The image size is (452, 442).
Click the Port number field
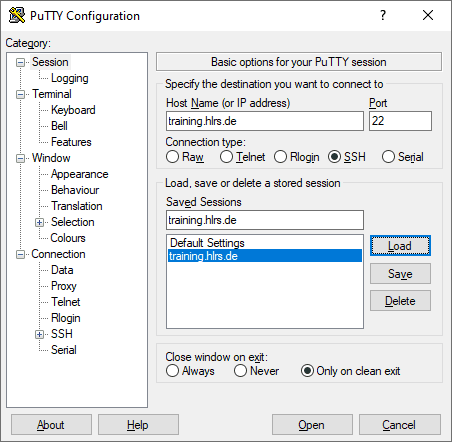point(400,121)
